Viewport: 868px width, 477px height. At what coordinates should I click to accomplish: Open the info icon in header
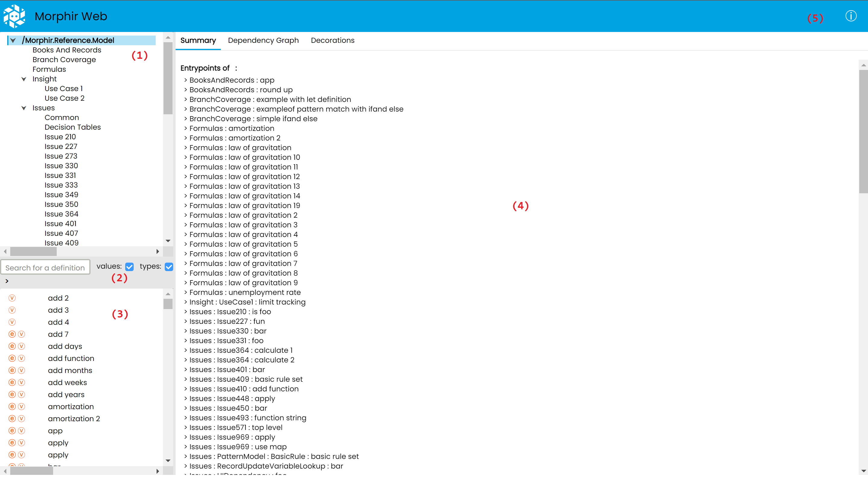click(x=851, y=16)
